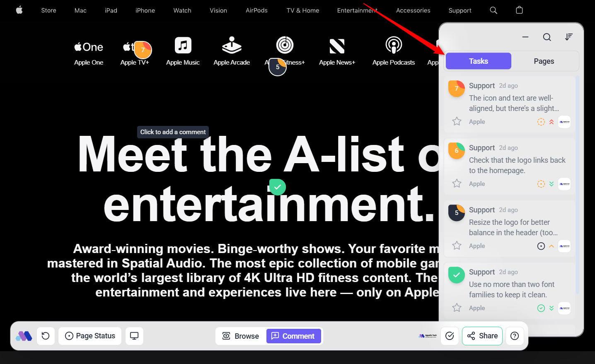Viewport: 595px width, 364px height.
Task: Open the Store link in navigation
Action: click(48, 10)
